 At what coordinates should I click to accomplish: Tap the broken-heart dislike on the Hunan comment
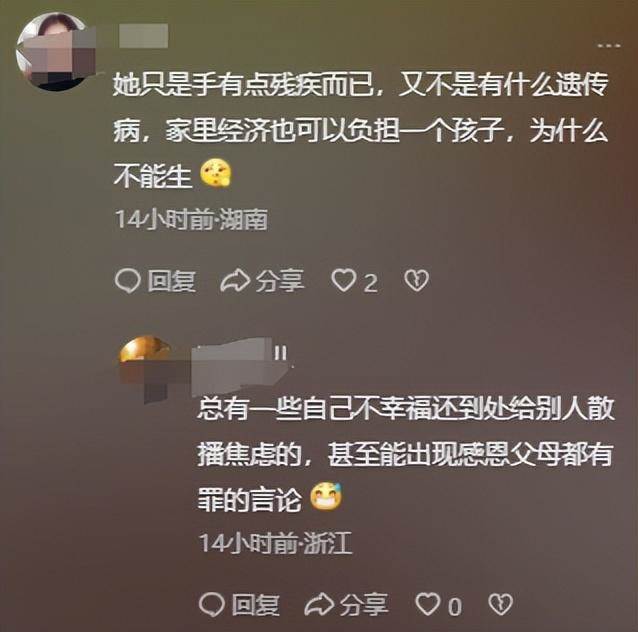point(416,281)
